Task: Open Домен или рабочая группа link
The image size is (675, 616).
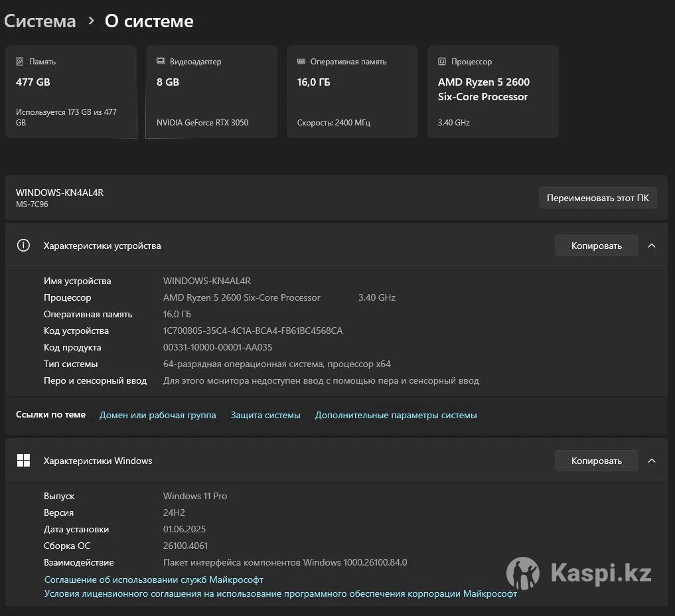Action: [x=157, y=415]
